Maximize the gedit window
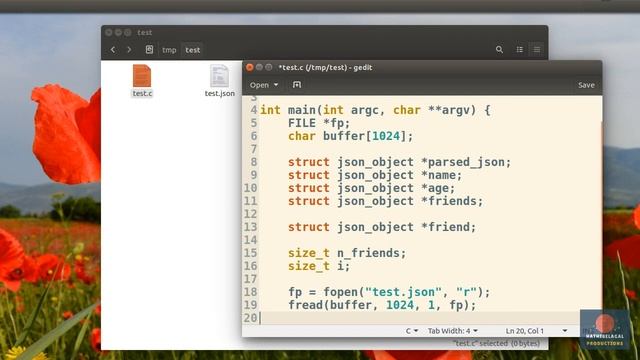Image resolution: width=640 pixels, height=360 pixels. pyautogui.click(x=269, y=67)
